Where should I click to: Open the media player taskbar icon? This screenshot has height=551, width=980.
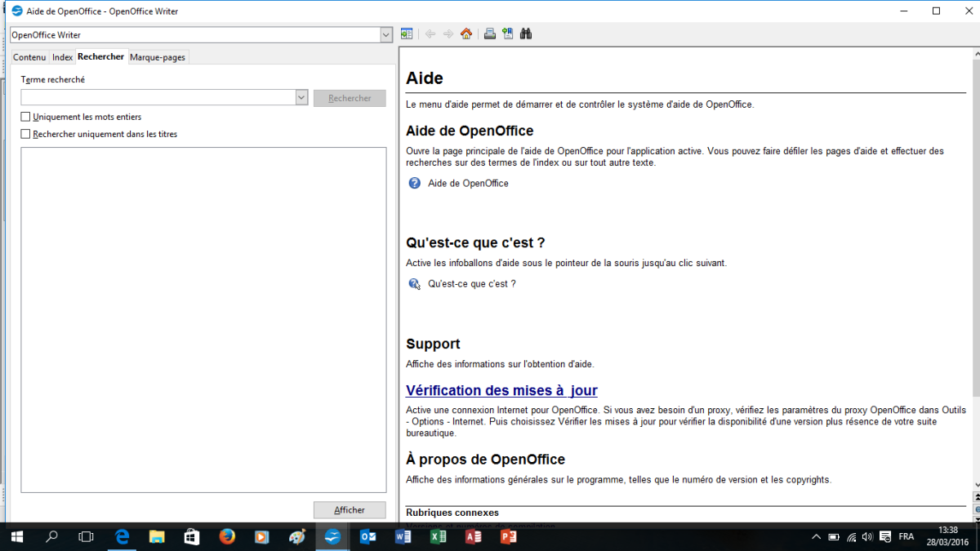click(262, 537)
